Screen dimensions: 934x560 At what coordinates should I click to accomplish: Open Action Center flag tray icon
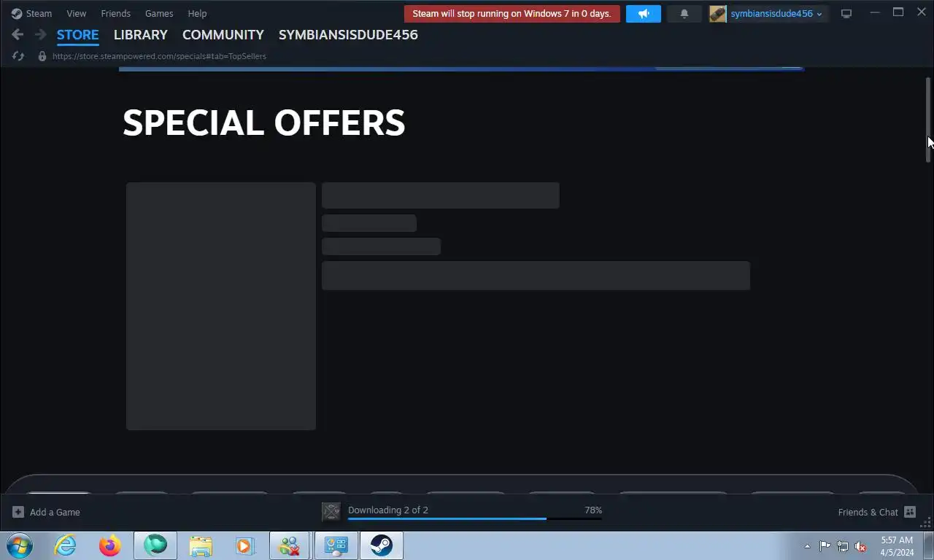tap(825, 546)
